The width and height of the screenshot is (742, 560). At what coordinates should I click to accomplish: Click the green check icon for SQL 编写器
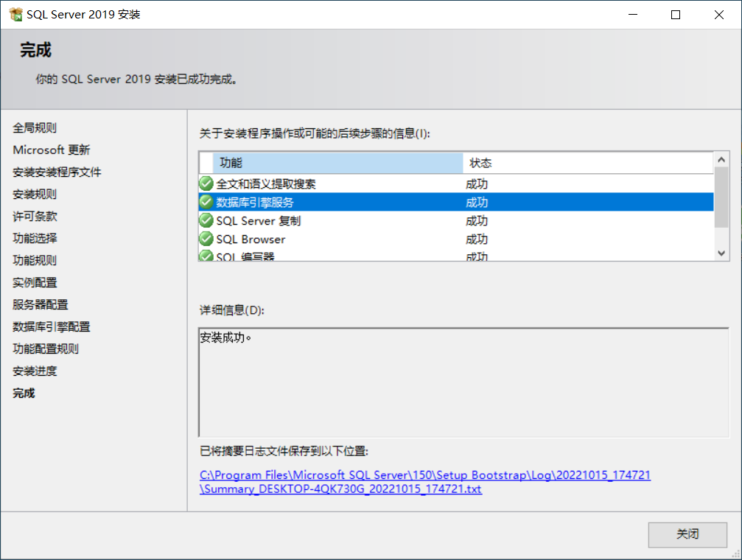point(206,256)
